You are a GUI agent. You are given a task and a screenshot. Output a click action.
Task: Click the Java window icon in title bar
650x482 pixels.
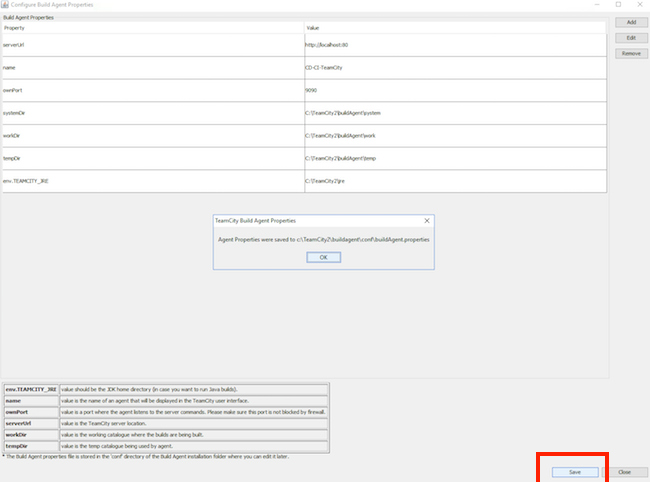tap(5, 5)
